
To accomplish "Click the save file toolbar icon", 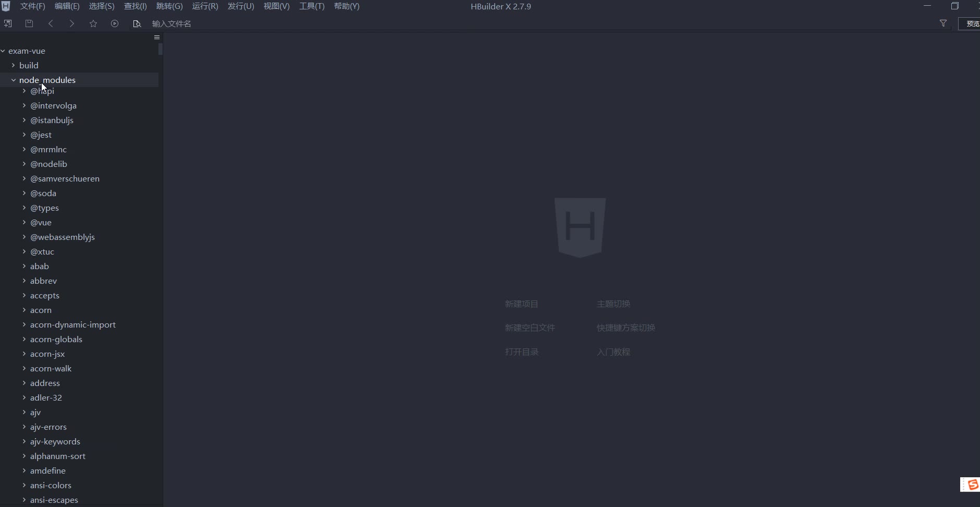I will pos(29,23).
